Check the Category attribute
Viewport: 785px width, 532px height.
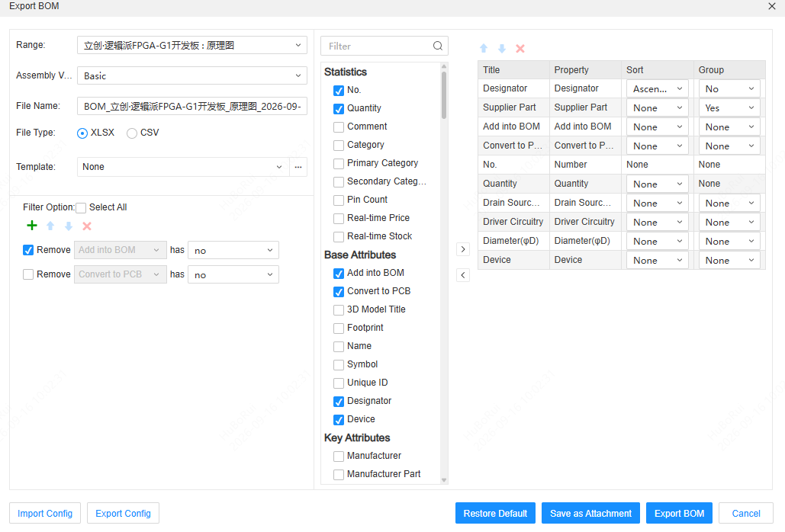pos(339,145)
